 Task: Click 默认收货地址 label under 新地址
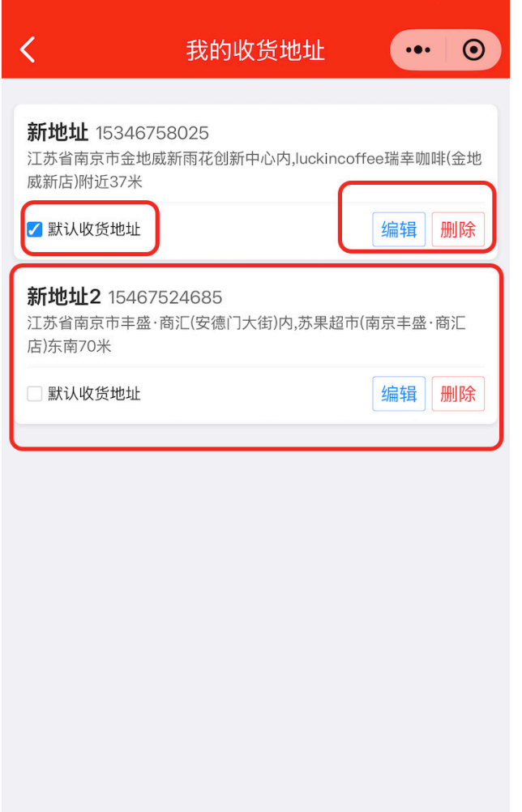(94, 229)
